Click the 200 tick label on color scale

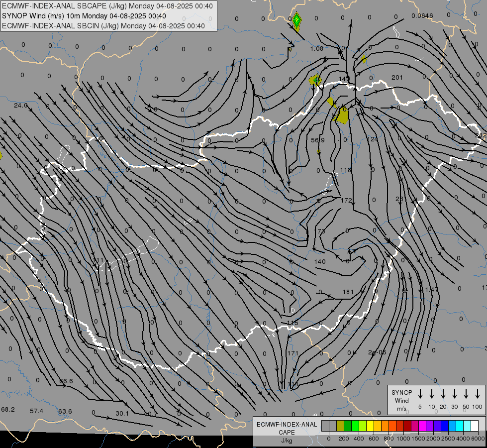coord(344,439)
